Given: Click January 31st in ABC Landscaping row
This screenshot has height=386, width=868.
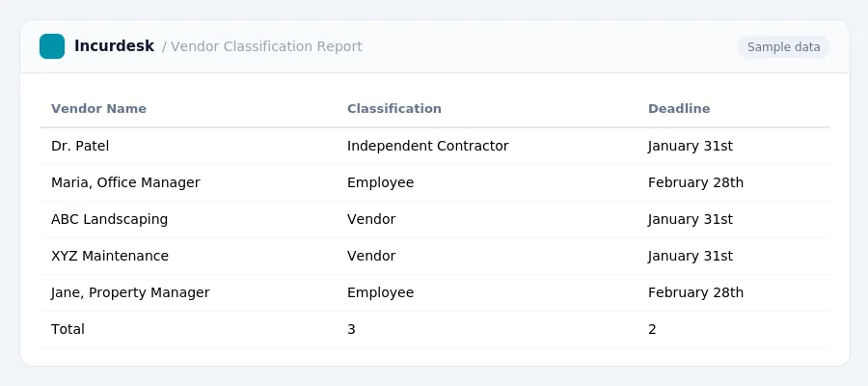Looking at the screenshot, I should [x=691, y=219].
